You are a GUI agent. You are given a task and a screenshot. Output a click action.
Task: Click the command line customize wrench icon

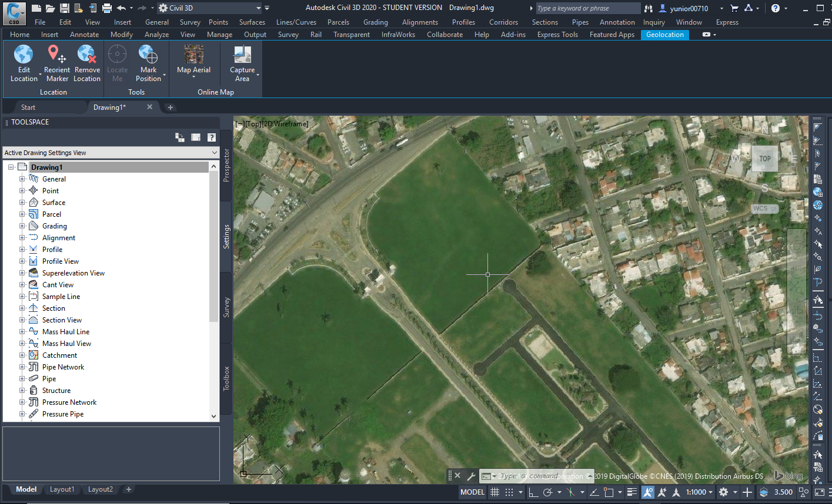click(471, 476)
